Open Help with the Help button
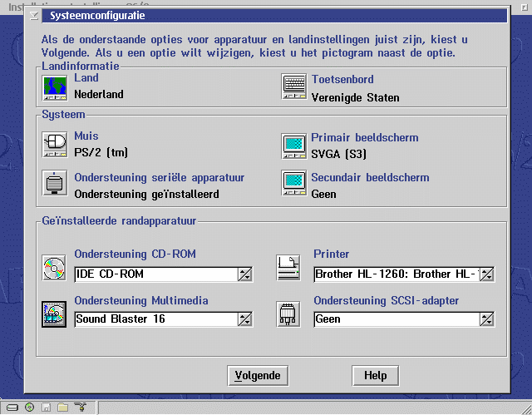 coord(376,376)
